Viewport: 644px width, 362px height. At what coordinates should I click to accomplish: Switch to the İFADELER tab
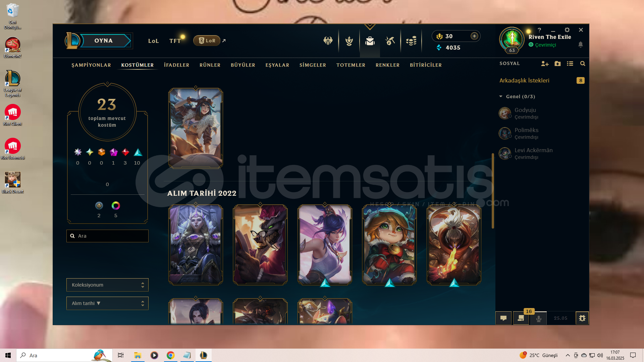(x=177, y=65)
